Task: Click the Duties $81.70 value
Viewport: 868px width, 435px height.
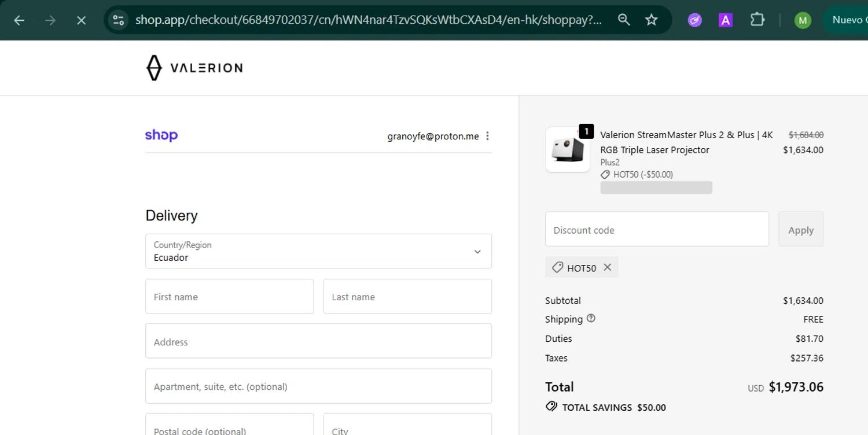Action: pyautogui.click(x=810, y=339)
